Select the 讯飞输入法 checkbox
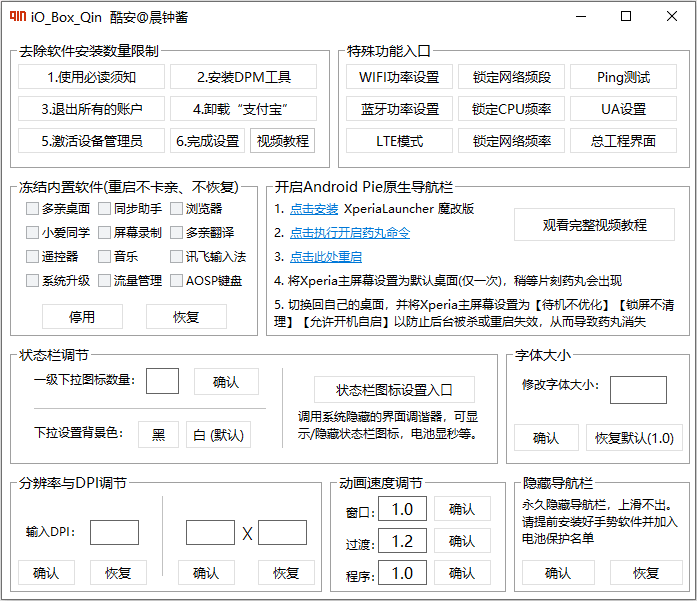This screenshot has width=697, height=601. [176, 256]
